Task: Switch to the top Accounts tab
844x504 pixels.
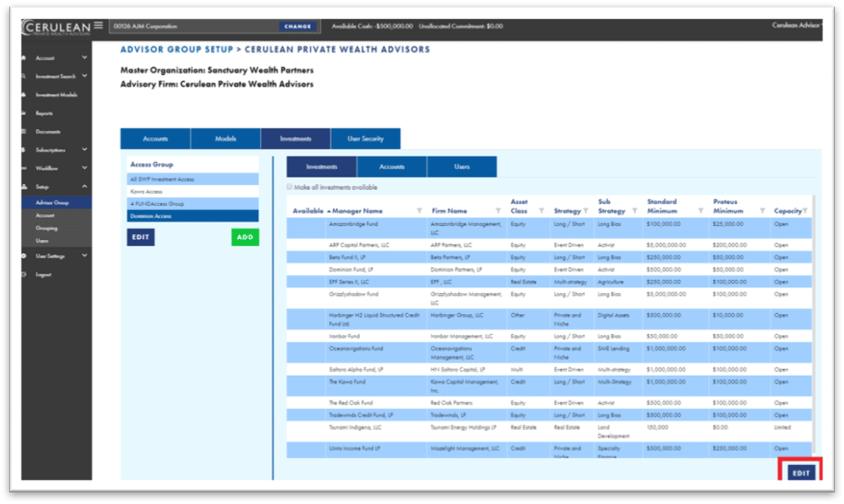Action: click(x=155, y=138)
